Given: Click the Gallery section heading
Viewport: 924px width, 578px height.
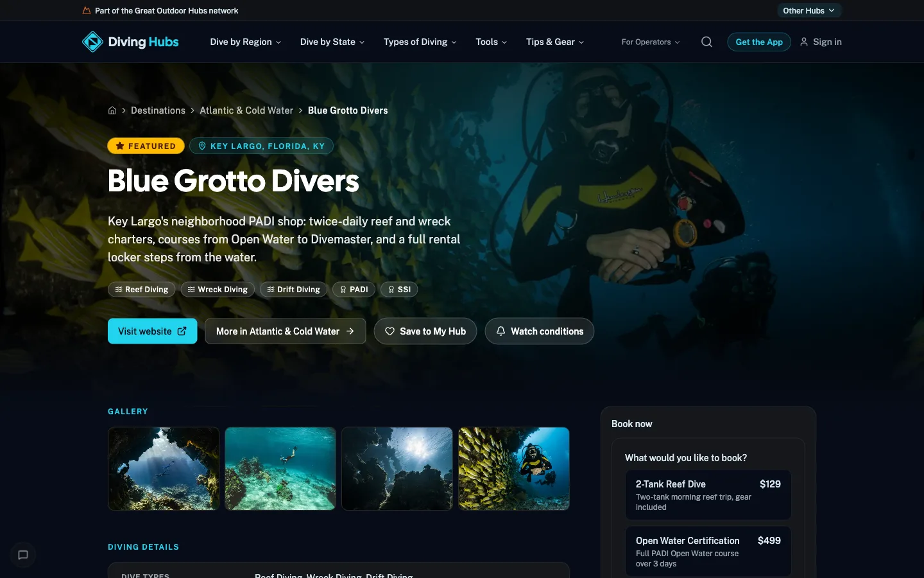Looking at the screenshot, I should (128, 411).
